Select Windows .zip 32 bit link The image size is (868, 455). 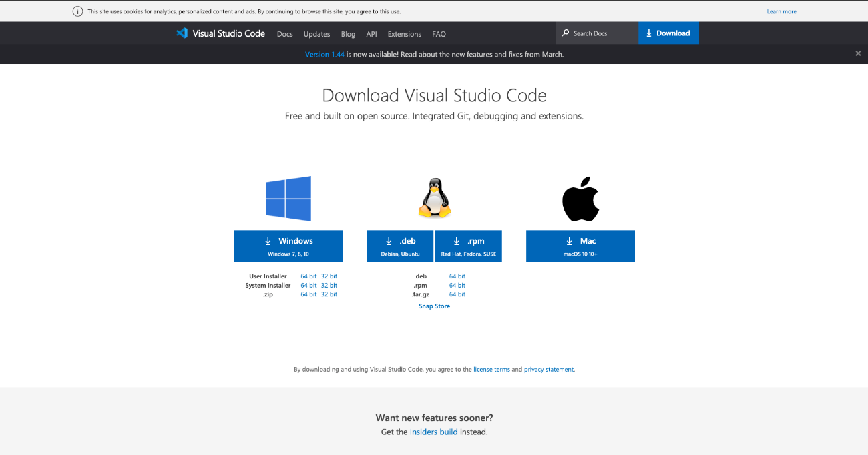(x=329, y=294)
